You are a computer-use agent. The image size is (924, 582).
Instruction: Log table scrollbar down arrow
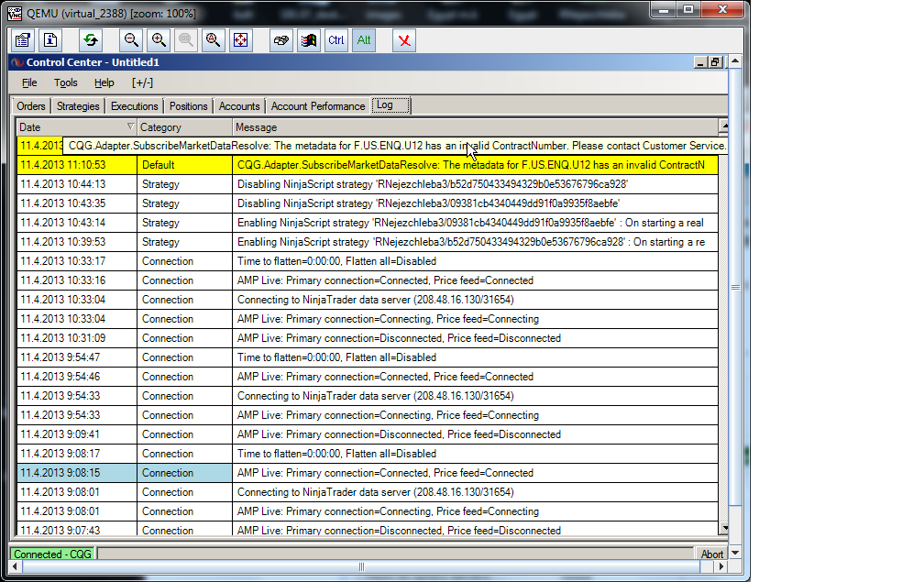coord(723,529)
